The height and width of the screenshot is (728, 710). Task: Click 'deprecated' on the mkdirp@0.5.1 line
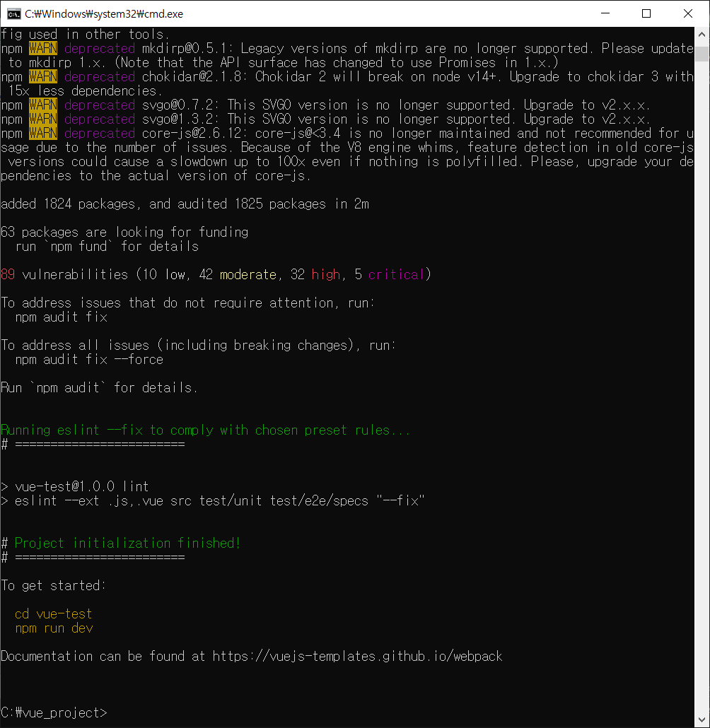100,48
